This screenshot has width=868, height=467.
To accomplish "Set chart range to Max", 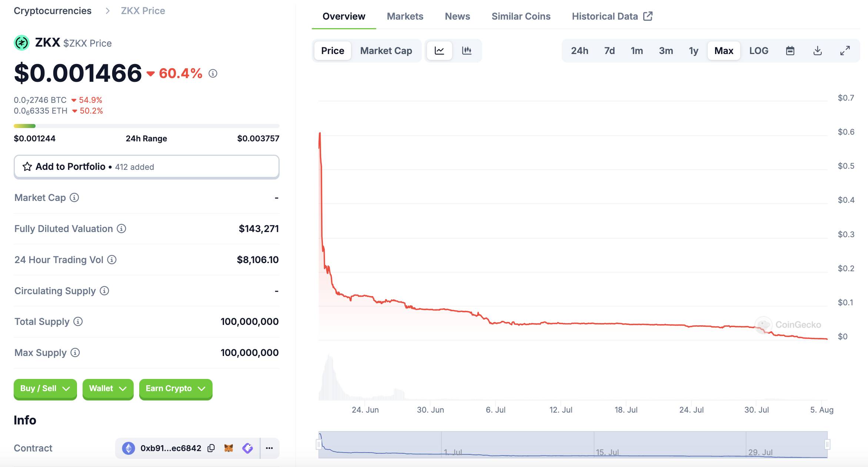I will [724, 51].
